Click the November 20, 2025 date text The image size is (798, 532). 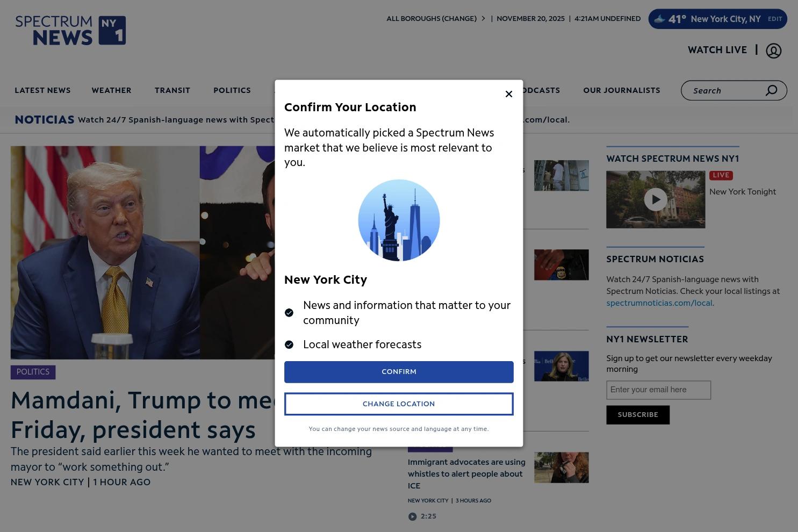530,18
